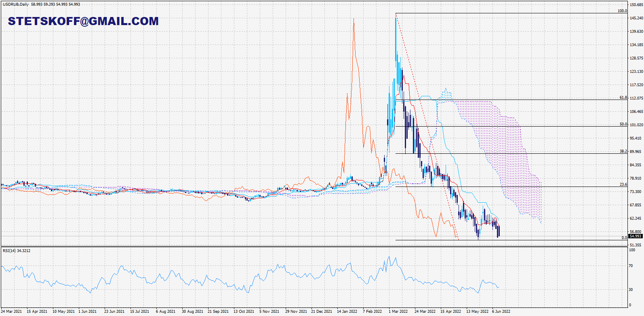Click the 10 May 2021 date label
The width and height of the screenshot is (644, 316).
(63, 312)
